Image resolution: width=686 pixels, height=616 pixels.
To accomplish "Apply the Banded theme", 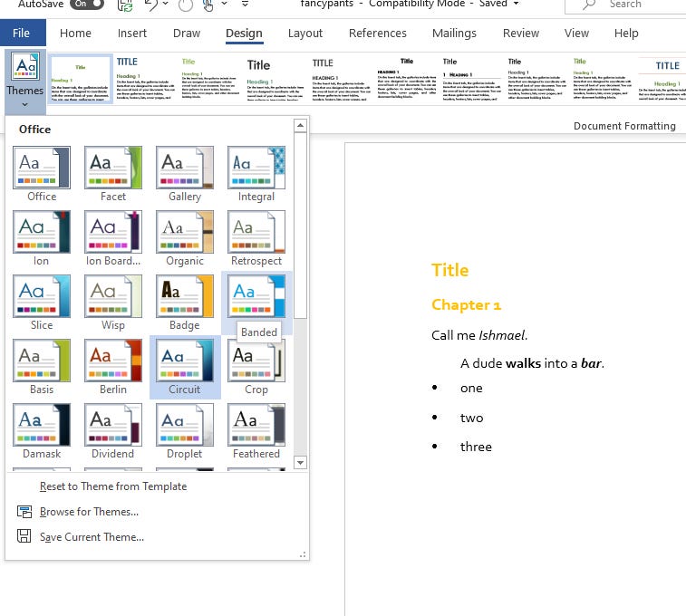I will 256,296.
